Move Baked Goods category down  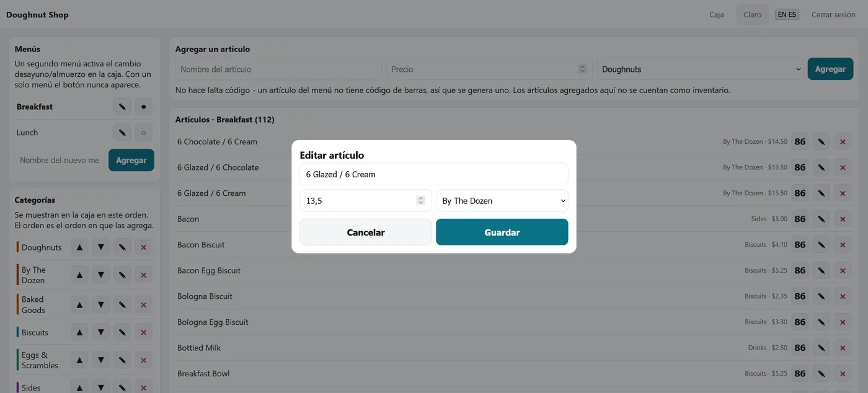tap(100, 304)
